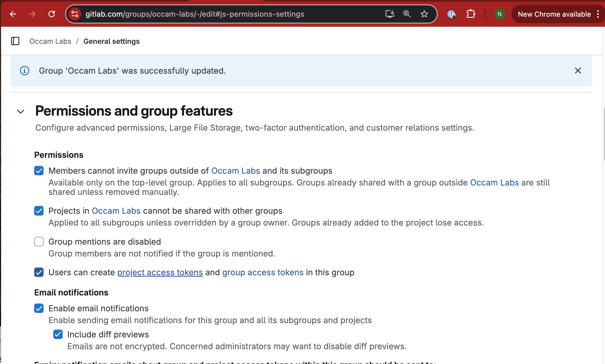Viewport: 605px width, 364px height.
Task: Click the New Chrome available button
Action: click(554, 14)
